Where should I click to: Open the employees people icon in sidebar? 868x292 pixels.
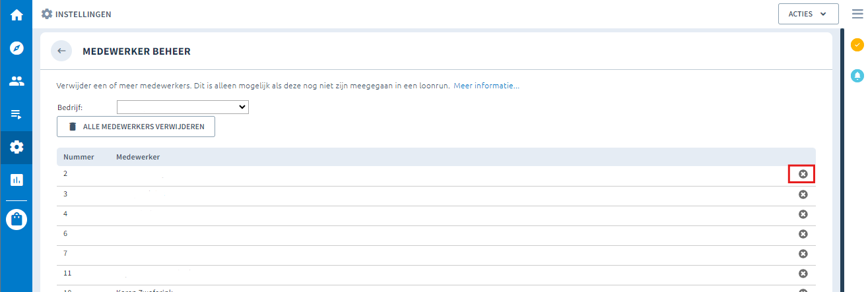[17, 82]
